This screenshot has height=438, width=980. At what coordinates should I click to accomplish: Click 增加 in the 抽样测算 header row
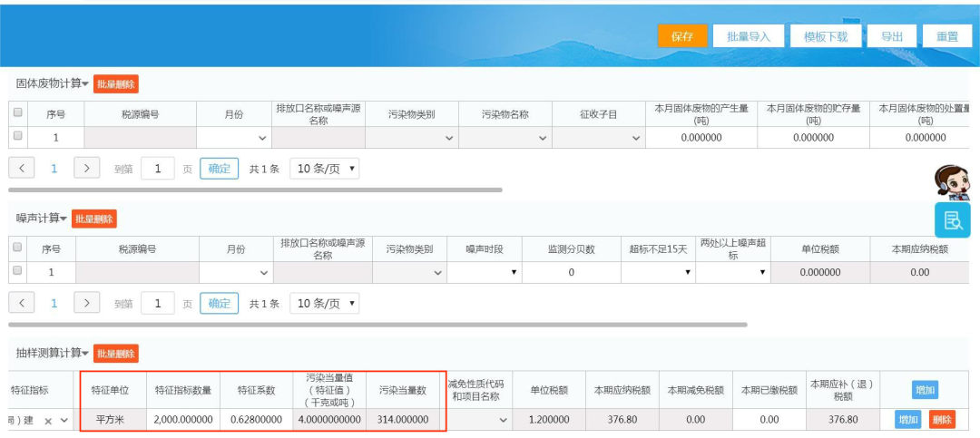coord(925,389)
